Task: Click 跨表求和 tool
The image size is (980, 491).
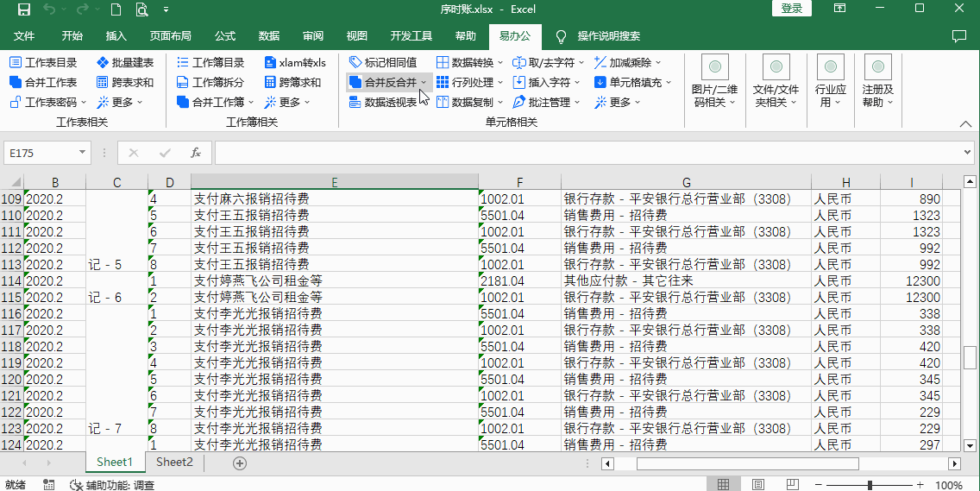Action: (125, 83)
